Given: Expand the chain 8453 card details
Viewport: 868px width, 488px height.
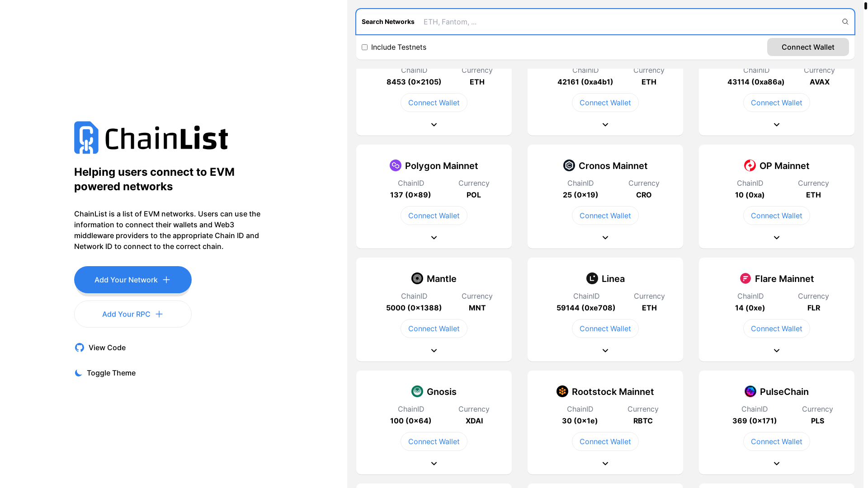Looking at the screenshot, I should [434, 125].
